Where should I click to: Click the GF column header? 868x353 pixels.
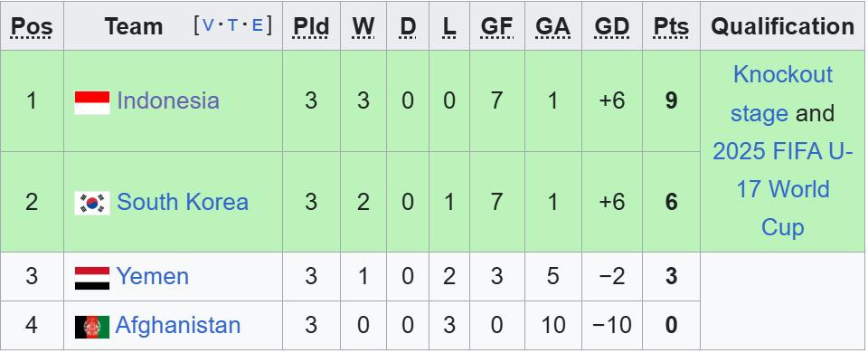pyautogui.click(x=496, y=26)
